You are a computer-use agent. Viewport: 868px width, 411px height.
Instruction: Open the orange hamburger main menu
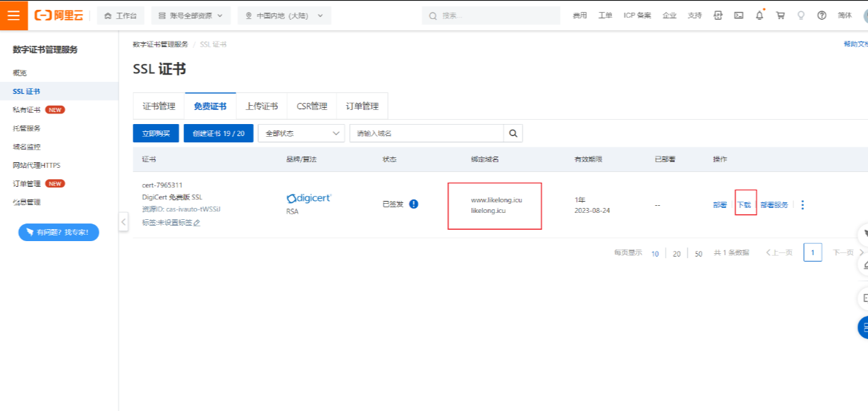(x=13, y=15)
